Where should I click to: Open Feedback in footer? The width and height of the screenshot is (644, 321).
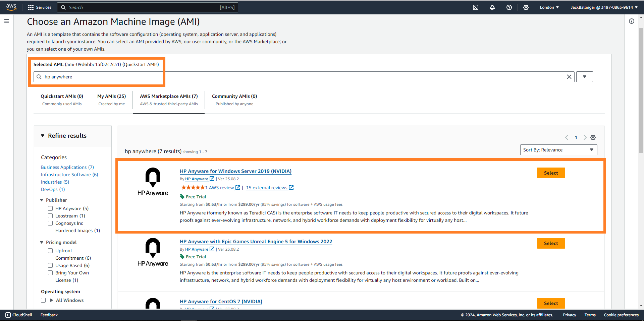pos(49,315)
